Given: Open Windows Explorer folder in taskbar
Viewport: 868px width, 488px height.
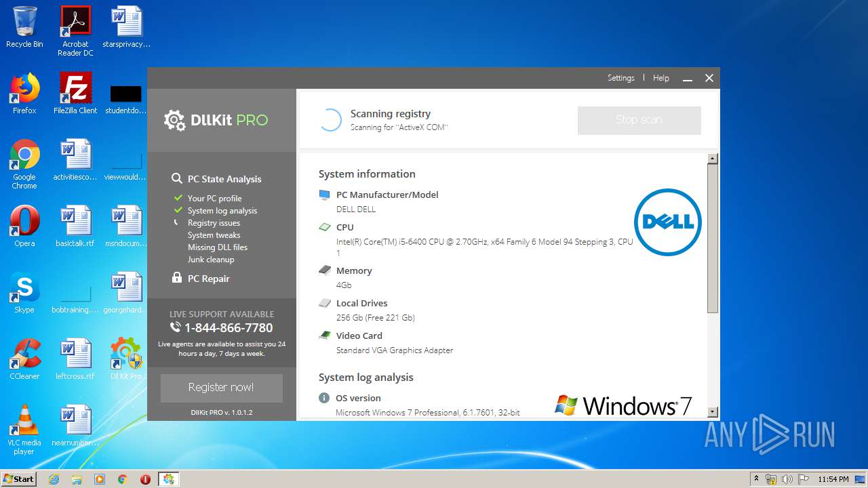Looking at the screenshot, I should tap(77, 479).
